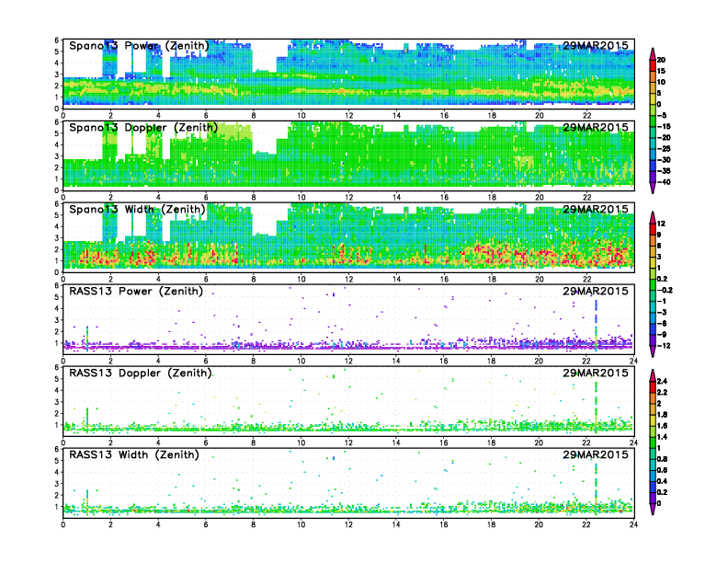Click the -25 label on the top colorbar

tap(664, 149)
